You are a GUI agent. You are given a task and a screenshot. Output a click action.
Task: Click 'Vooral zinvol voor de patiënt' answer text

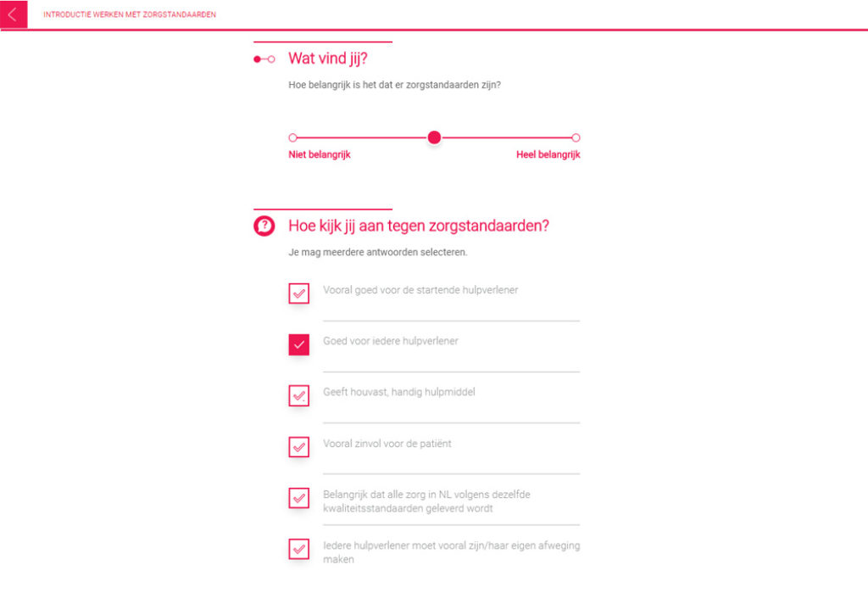click(387, 444)
